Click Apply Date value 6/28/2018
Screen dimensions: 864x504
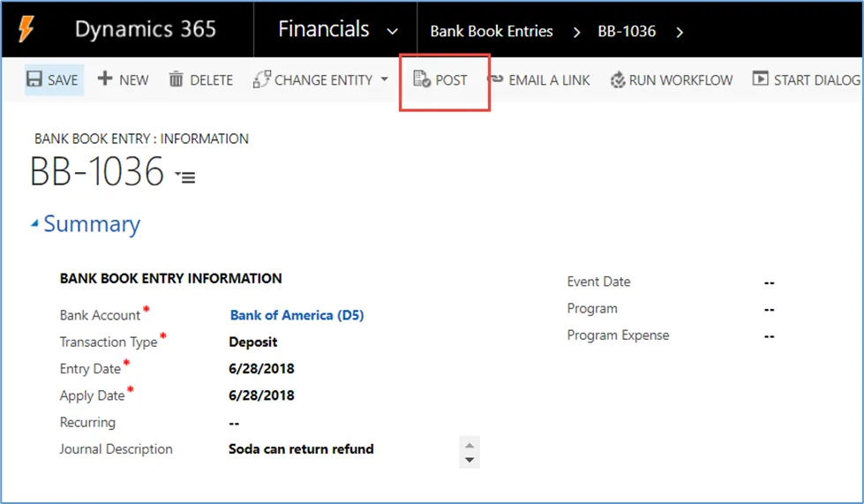click(262, 395)
